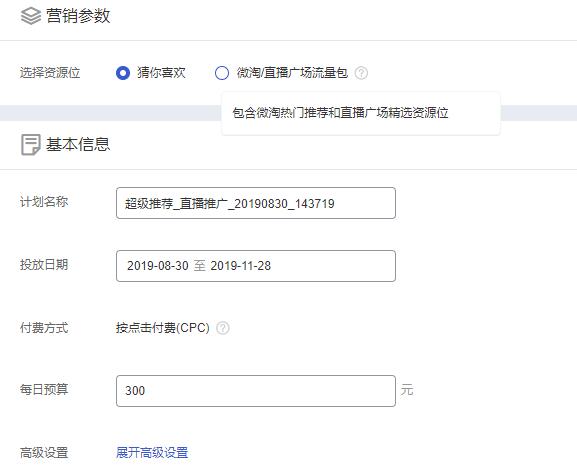Expand advanced settings via 展开高级设置
This screenshot has height=471, width=577.
tap(152, 452)
